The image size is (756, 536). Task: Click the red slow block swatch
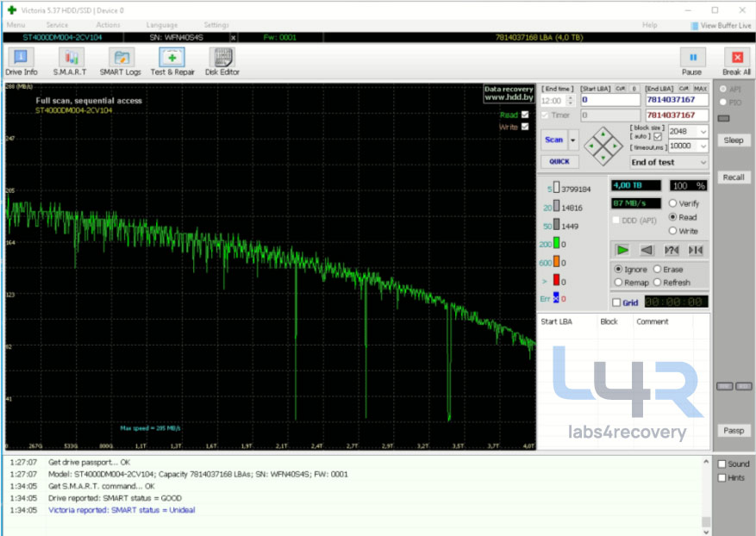pos(556,280)
